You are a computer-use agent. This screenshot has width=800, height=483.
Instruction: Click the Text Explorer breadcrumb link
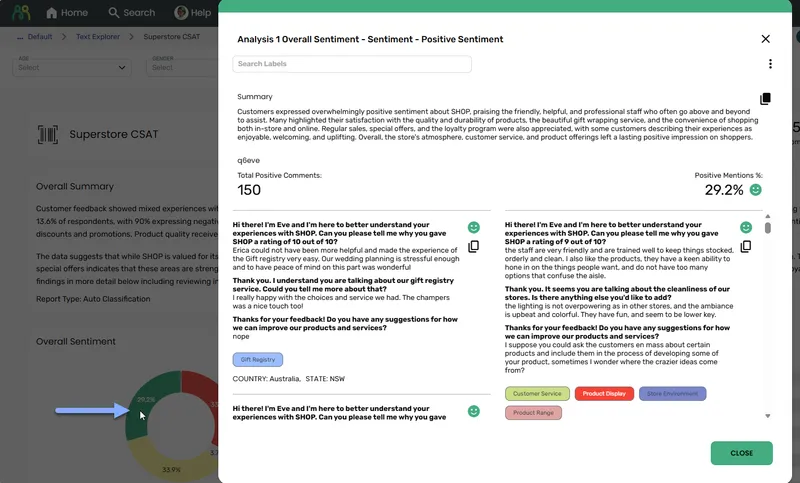click(x=97, y=37)
